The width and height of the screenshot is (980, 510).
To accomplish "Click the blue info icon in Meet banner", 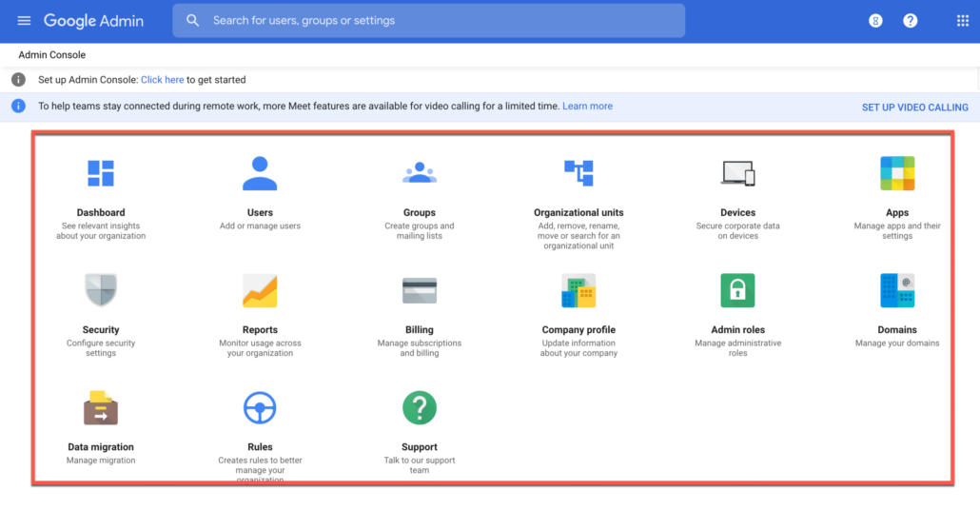I will click(x=19, y=107).
